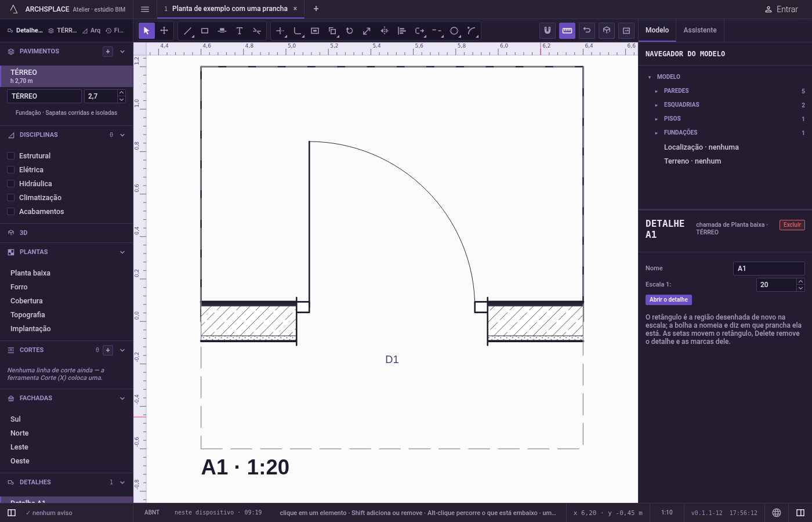Expand the PAREDES tree node
812x522 pixels.
pos(656,91)
